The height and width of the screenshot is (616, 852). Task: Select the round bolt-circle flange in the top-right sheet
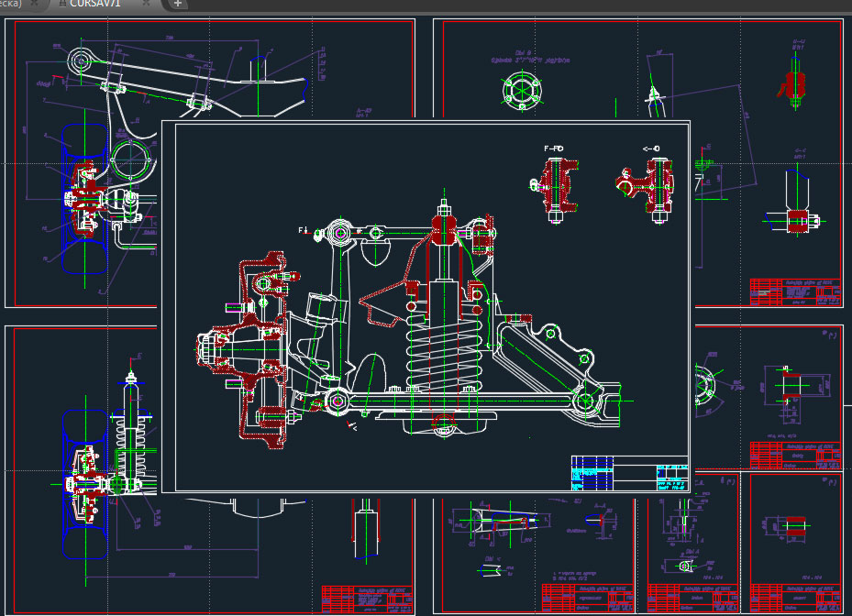(522, 90)
